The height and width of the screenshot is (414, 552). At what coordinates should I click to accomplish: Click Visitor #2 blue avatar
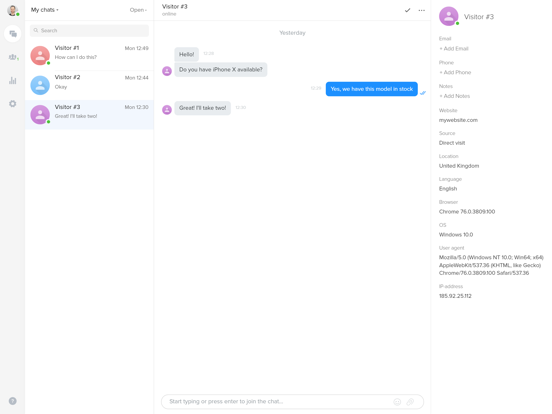40,85
